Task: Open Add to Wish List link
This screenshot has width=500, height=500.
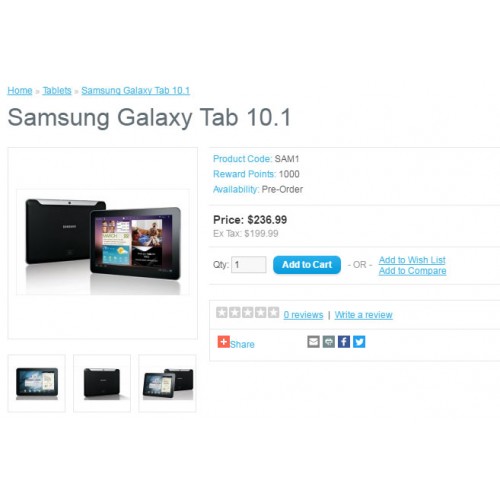Action: tap(412, 260)
